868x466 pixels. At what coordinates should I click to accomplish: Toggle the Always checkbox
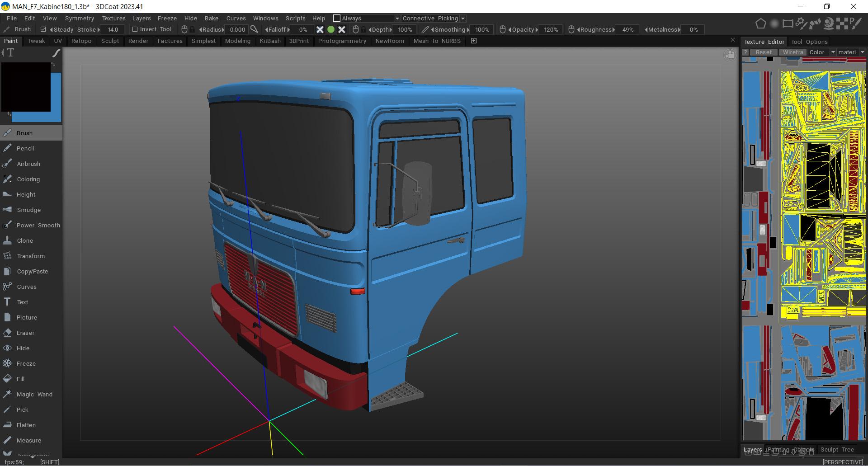pyautogui.click(x=337, y=18)
